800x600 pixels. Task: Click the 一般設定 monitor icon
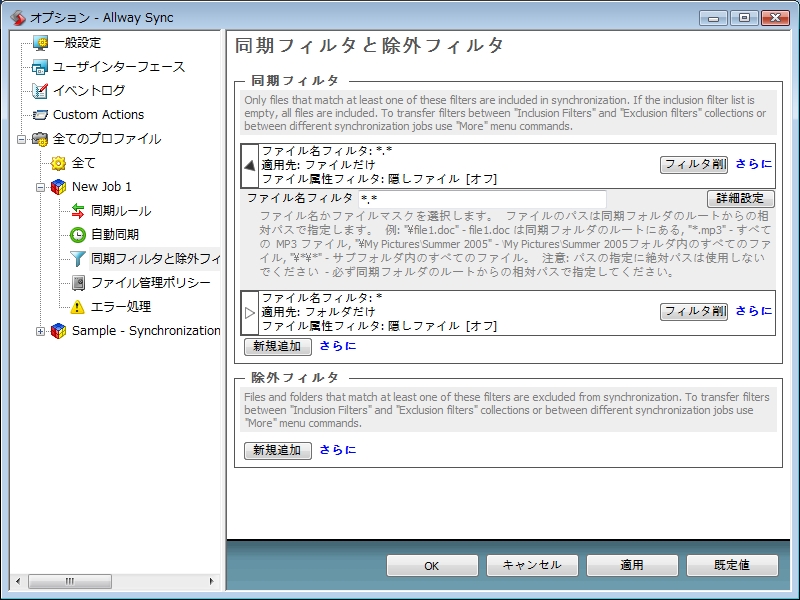pos(40,43)
